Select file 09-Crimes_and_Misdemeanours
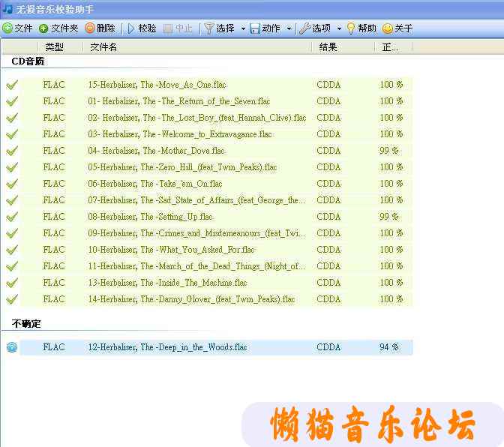Screen dimensions: 504x447 click(196, 233)
